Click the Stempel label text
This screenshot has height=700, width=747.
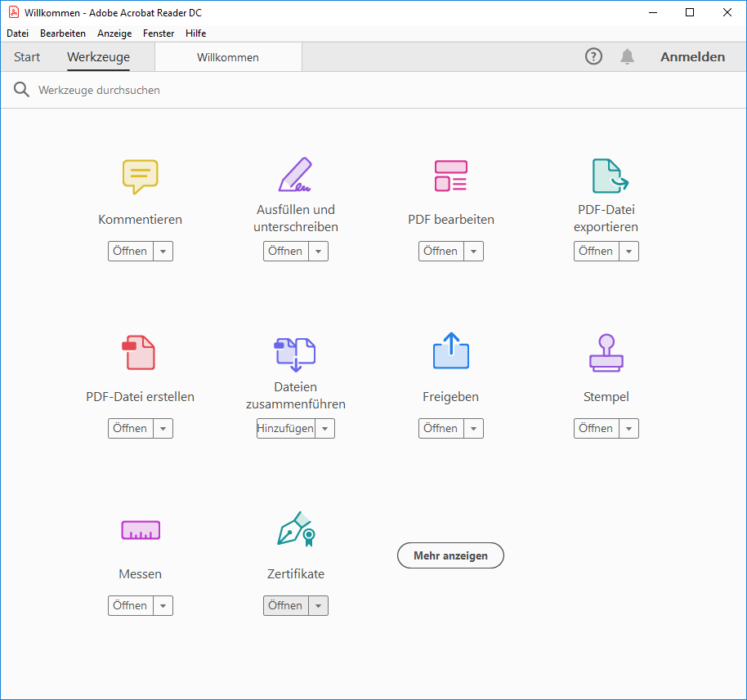(x=606, y=397)
